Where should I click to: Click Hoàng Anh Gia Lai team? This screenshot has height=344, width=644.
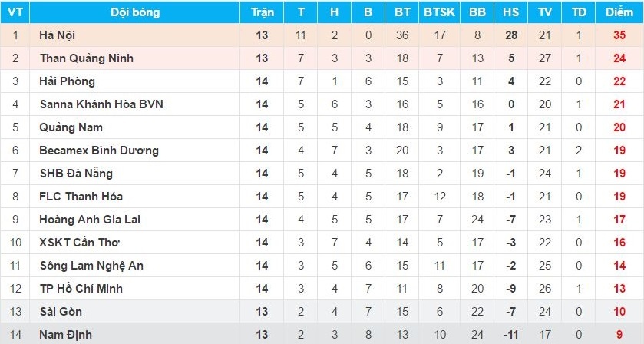pyautogui.click(x=89, y=220)
